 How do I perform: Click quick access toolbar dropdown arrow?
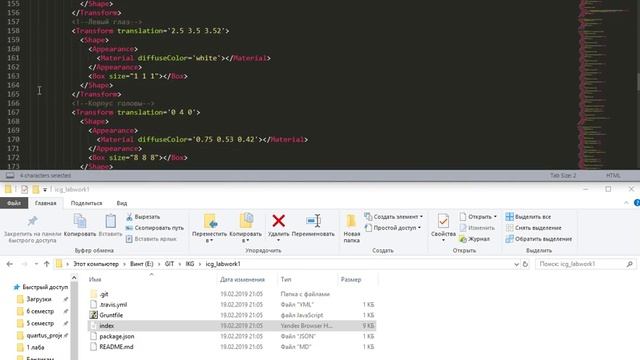45,189
